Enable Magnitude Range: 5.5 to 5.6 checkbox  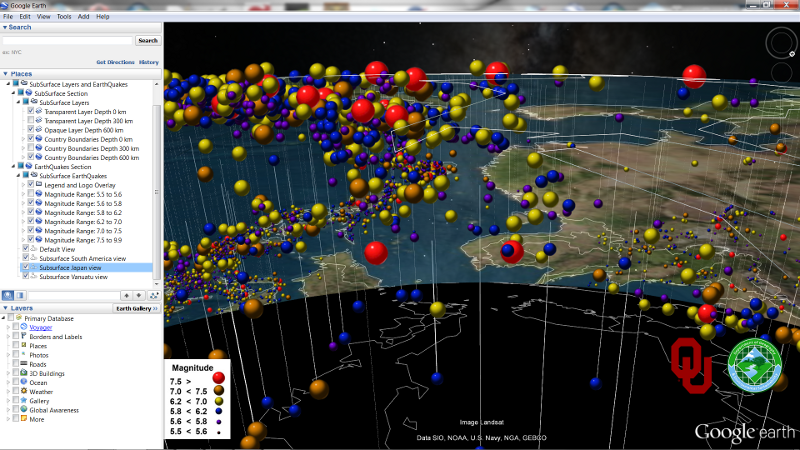click(31, 194)
